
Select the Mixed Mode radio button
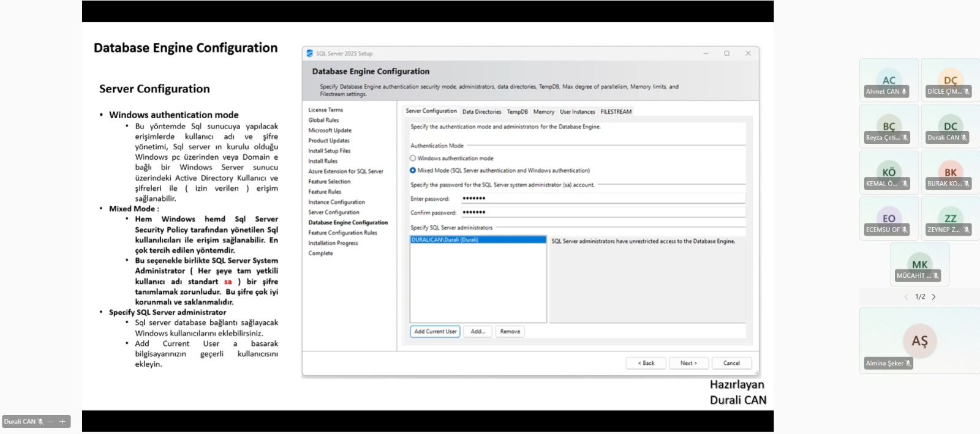pyautogui.click(x=413, y=171)
